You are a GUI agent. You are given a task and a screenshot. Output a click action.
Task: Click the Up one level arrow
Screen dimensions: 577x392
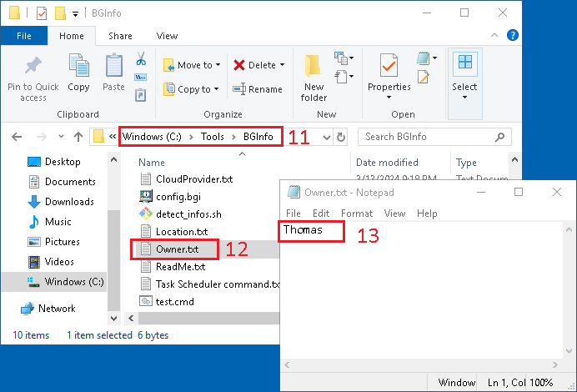[x=78, y=137]
